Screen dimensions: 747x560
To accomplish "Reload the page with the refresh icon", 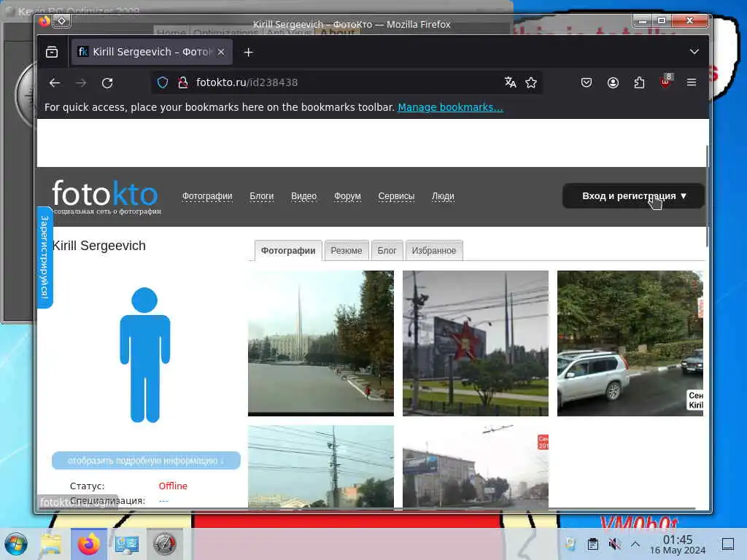I will (107, 83).
